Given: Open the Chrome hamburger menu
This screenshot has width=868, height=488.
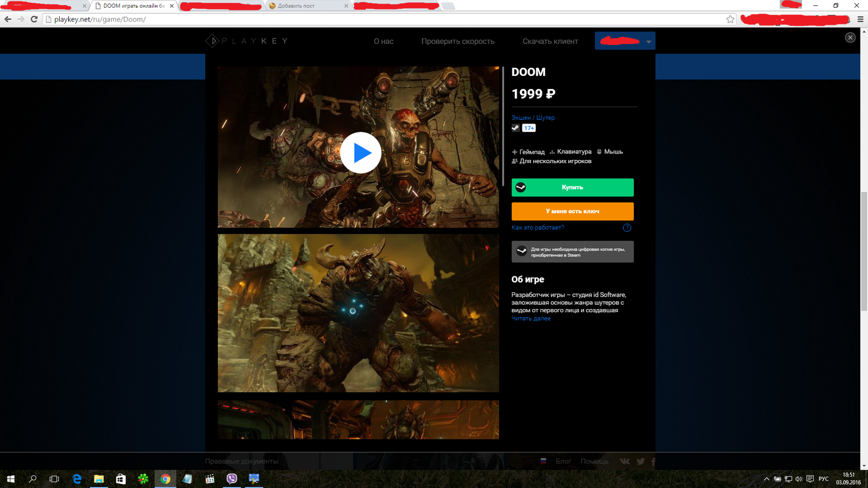Looking at the screenshot, I should click(x=860, y=20).
